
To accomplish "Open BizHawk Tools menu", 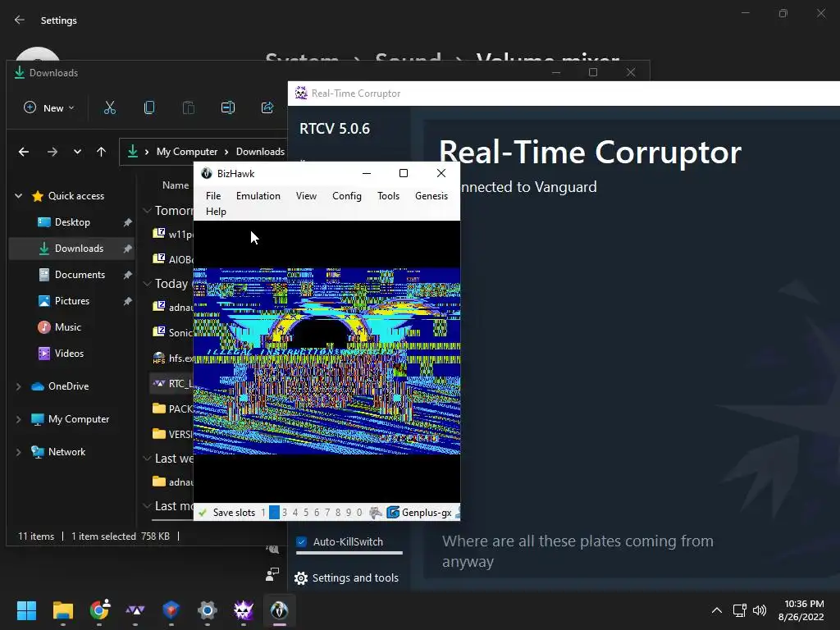I will [388, 196].
